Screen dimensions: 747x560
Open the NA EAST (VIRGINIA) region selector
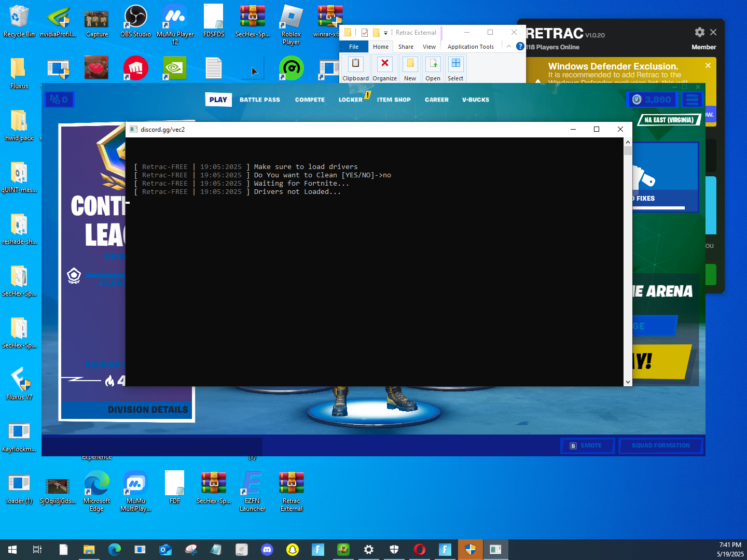tap(669, 120)
